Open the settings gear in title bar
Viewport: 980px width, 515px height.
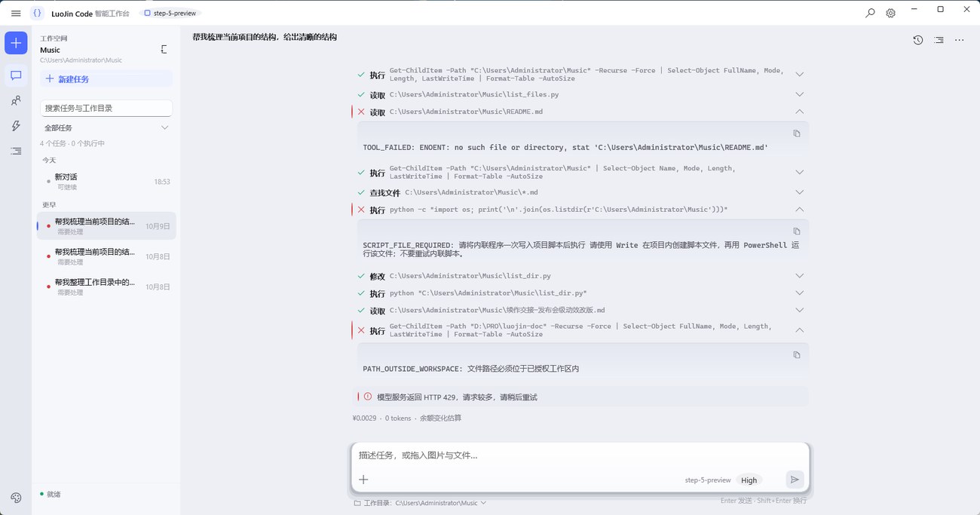(x=890, y=13)
